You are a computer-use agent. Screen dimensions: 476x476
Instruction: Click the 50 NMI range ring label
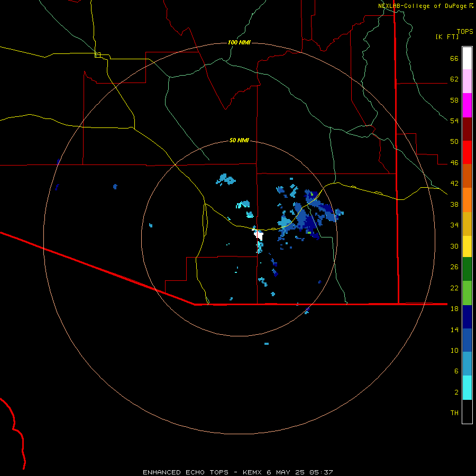[239, 140]
